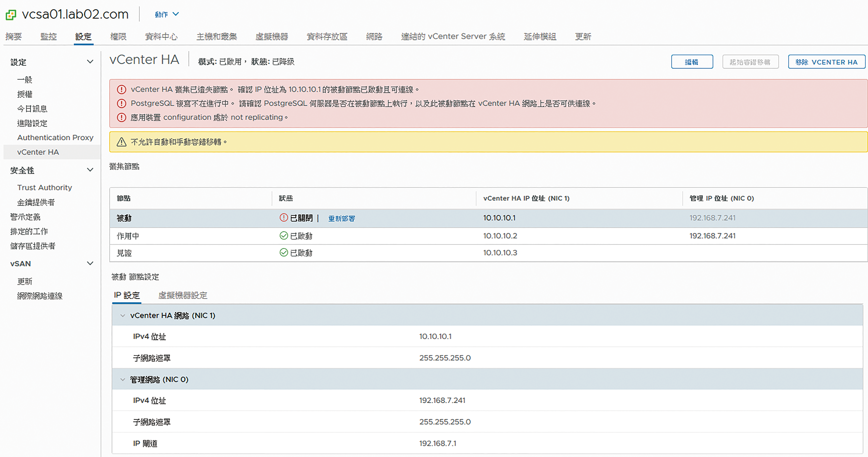868x457 pixels.
Task: Open the 延伸模組 tab
Action: 540,36
